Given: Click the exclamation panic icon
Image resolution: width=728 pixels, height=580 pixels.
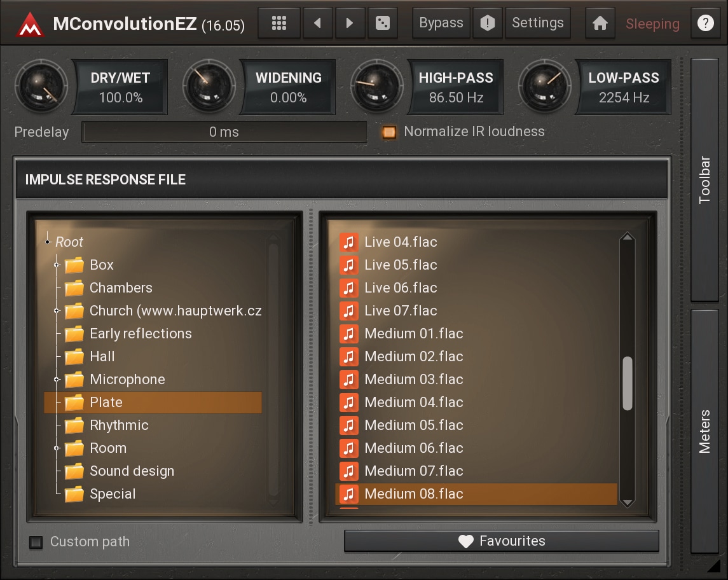Looking at the screenshot, I should pos(488,23).
